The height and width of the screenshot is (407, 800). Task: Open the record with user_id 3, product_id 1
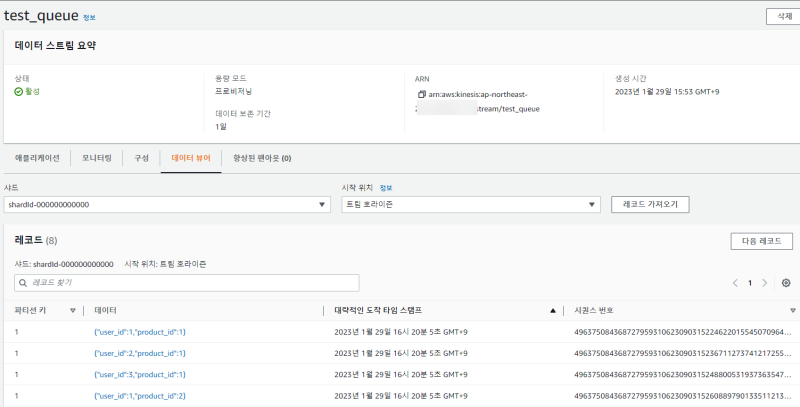(140, 374)
